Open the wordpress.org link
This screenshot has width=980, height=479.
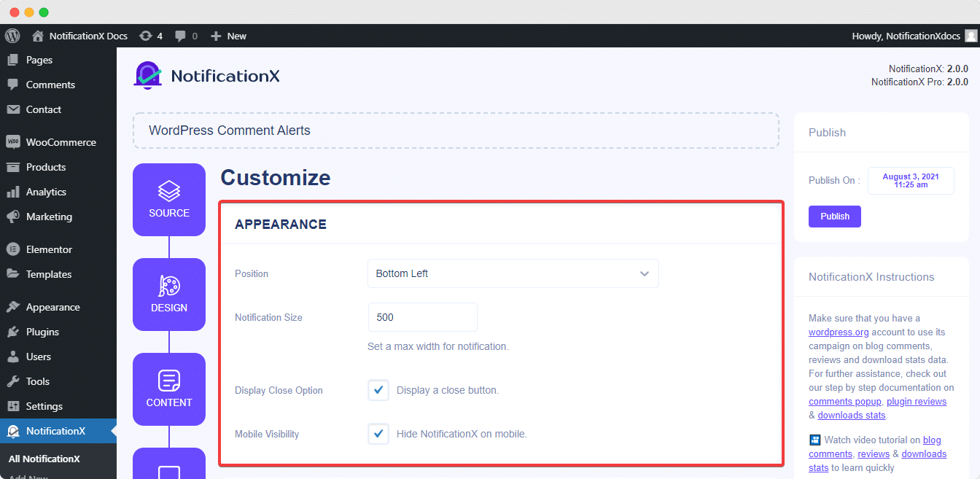click(839, 332)
